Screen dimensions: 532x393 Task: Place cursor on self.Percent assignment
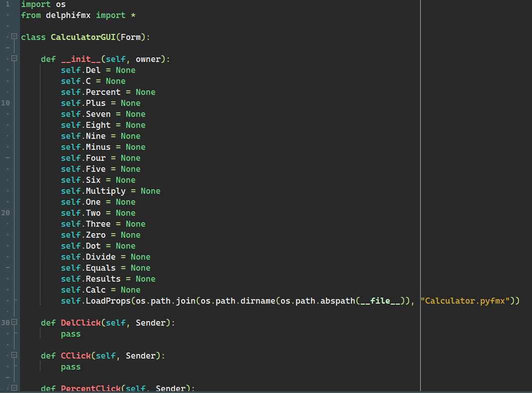108,92
